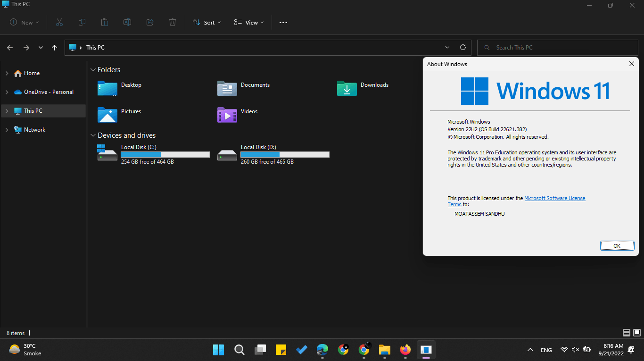Viewport: 644px width, 361px height.
Task: Open the See more ellipsis menu
Action: point(283,22)
